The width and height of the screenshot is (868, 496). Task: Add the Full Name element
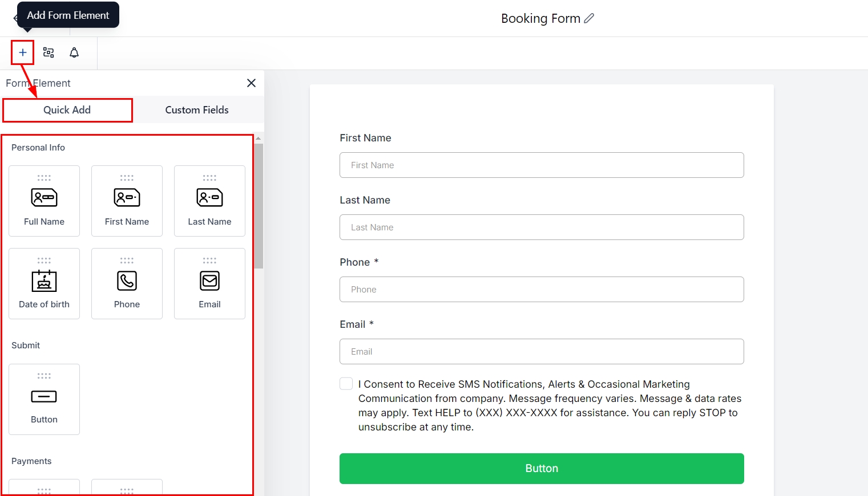point(44,201)
